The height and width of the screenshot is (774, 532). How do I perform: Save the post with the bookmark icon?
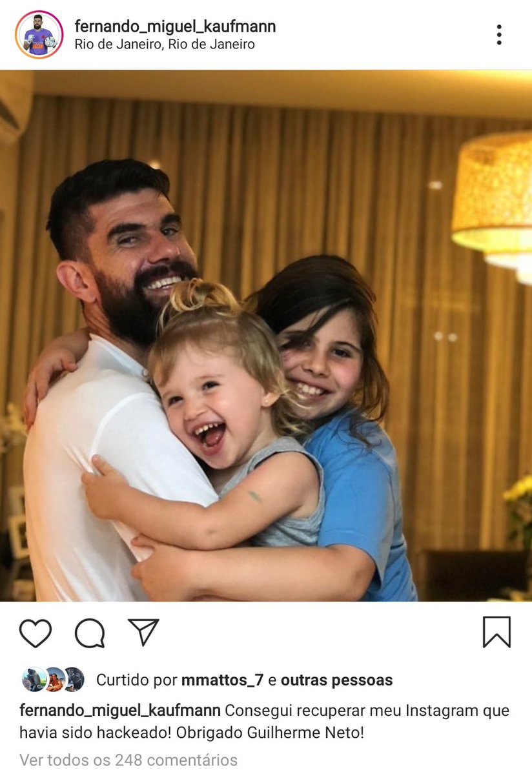pyautogui.click(x=496, y=632)
